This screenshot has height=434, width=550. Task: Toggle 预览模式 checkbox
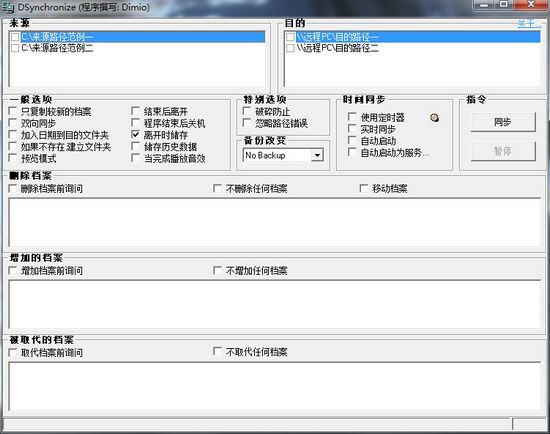[x=13, y=158]
